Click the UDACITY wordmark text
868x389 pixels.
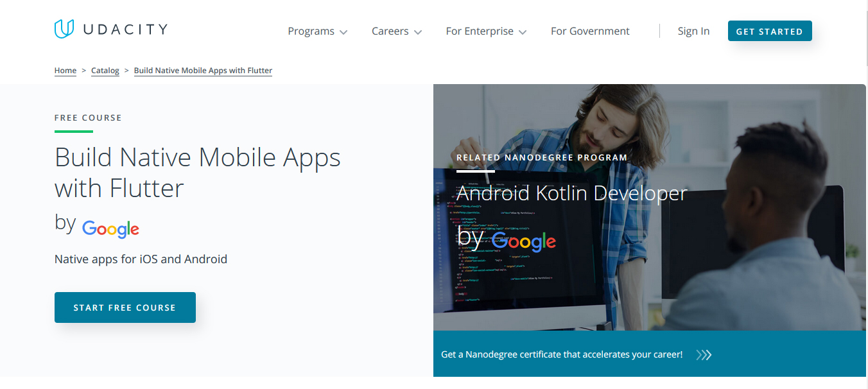(125, 29)
